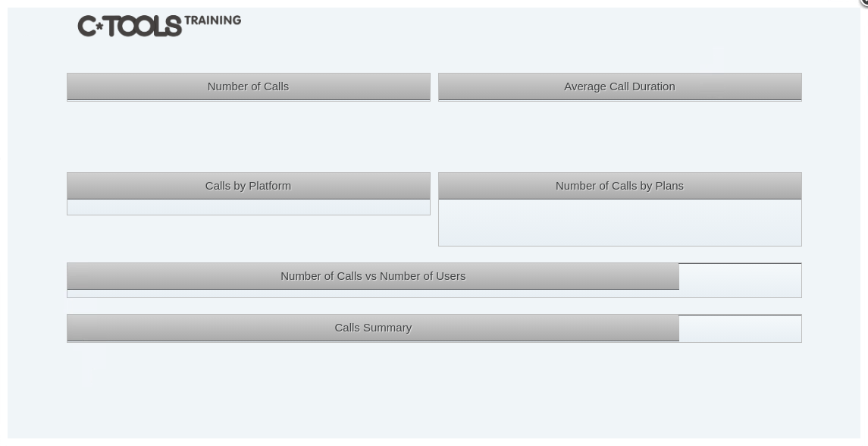Click the TRAINING label beside the logo

(x=212, y=20)
